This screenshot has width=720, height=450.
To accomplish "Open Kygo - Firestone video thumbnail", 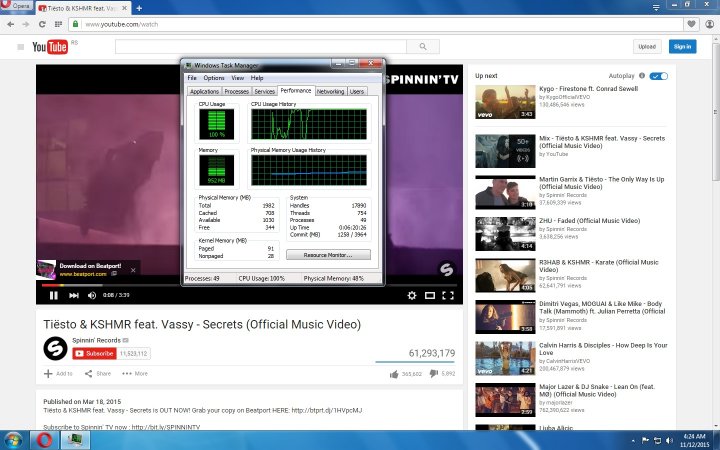I will (505, 102).
